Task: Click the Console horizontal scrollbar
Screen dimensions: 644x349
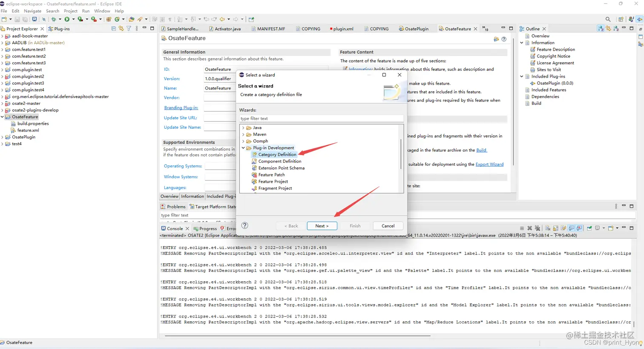Action: click(x=297, y=336)
